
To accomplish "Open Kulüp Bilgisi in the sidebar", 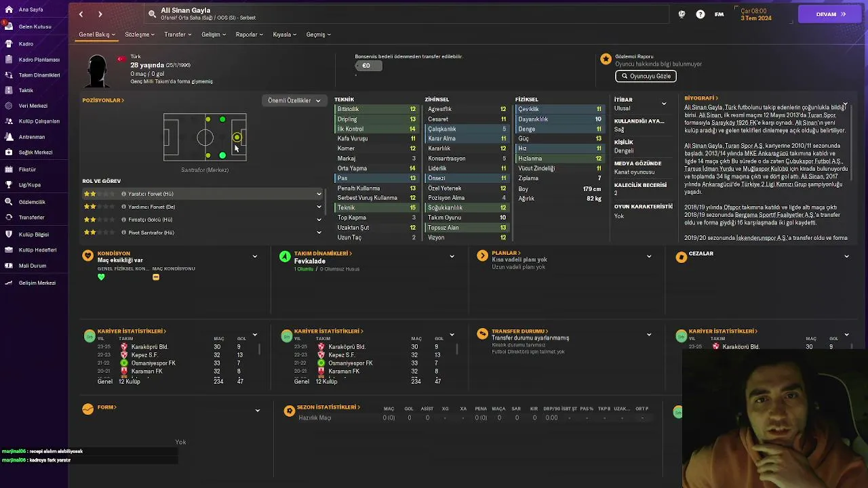I will pyautogui.click(x=33, y=235).
